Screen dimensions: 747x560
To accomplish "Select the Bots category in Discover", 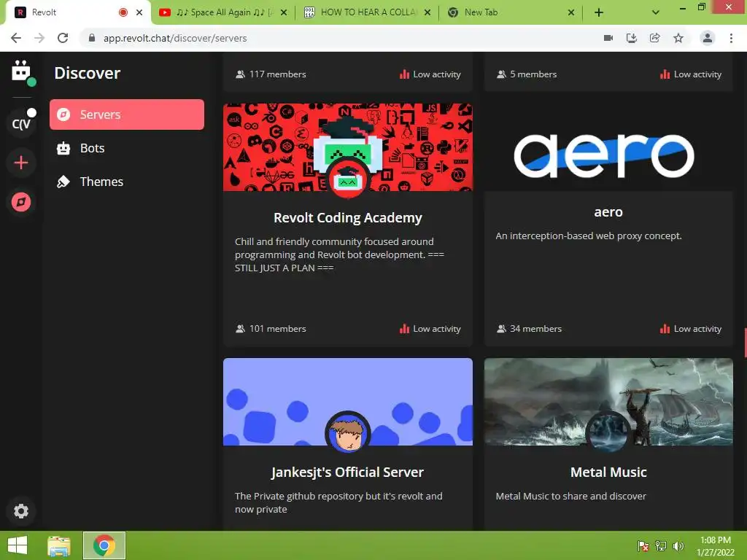I will tap(127, 148).
